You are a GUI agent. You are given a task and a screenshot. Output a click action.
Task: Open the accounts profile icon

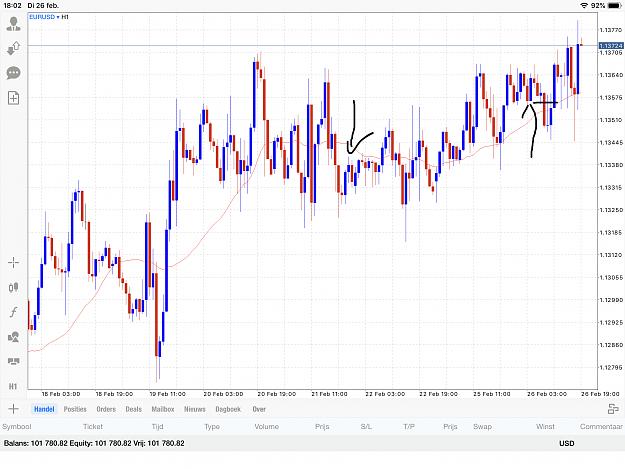point(14,24)
